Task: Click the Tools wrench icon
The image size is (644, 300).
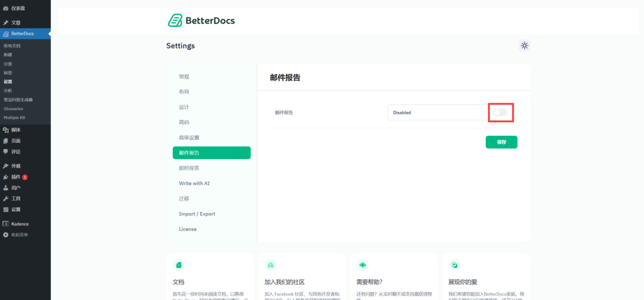Action: coord(6,199)
